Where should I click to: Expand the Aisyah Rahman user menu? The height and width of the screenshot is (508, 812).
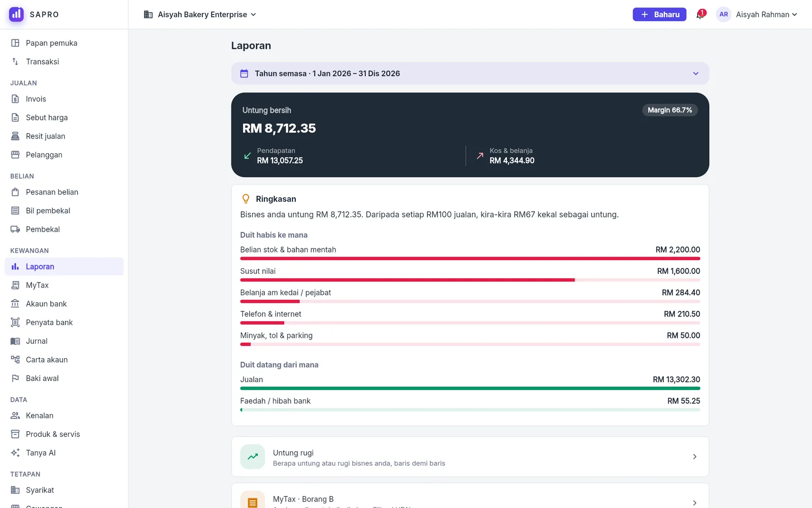(766, 14)
